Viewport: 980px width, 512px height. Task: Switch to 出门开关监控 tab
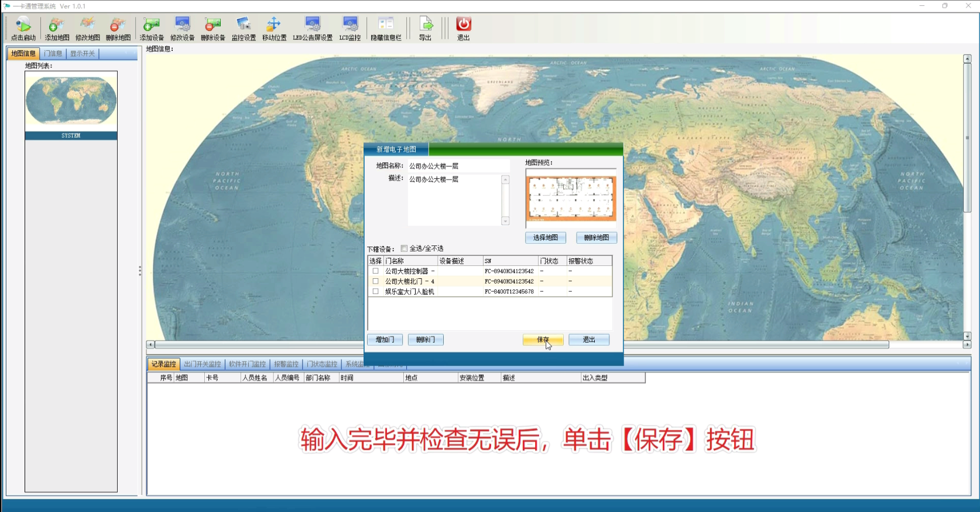[203, 364]
